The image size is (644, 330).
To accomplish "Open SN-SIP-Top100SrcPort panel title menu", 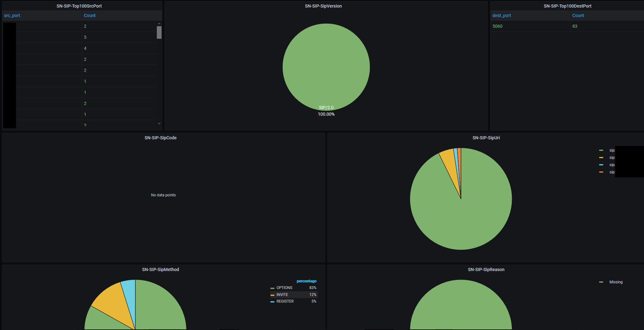I will click(79, 6).
